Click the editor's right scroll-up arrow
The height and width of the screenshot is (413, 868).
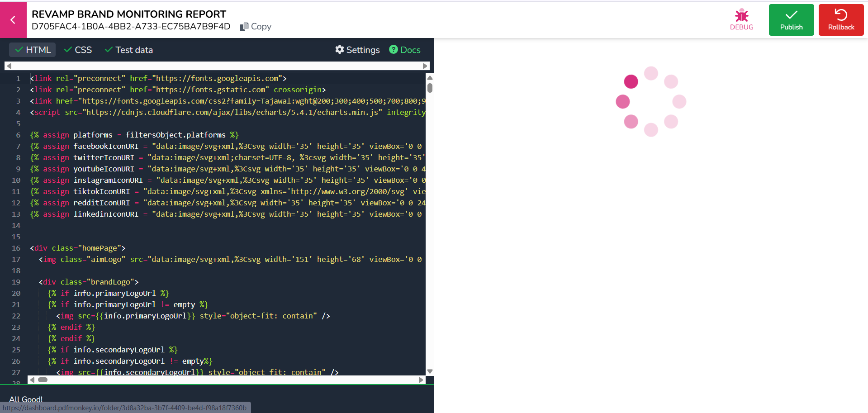[430, 77]
